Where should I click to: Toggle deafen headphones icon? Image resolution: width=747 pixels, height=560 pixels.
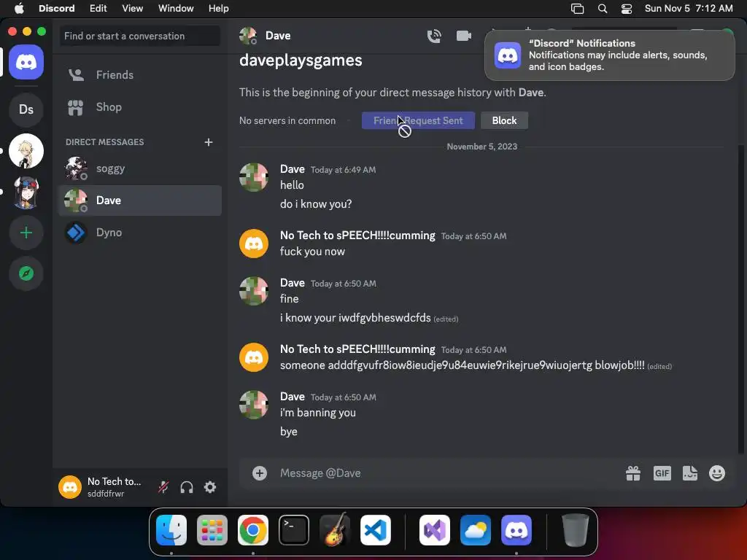[x=187, y=487]
